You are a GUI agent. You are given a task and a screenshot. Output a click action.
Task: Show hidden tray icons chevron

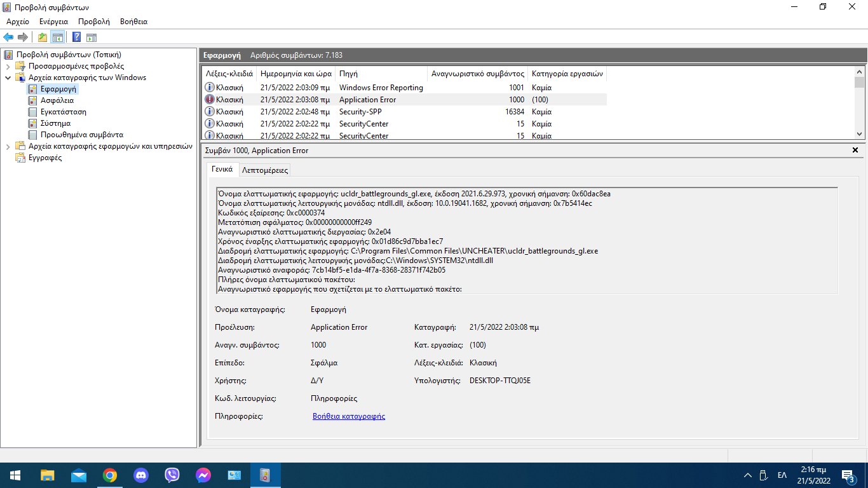point(748,475)
